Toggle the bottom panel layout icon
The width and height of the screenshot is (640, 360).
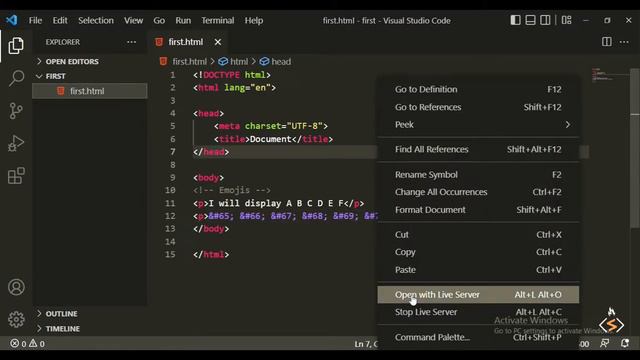pos(530,20)
